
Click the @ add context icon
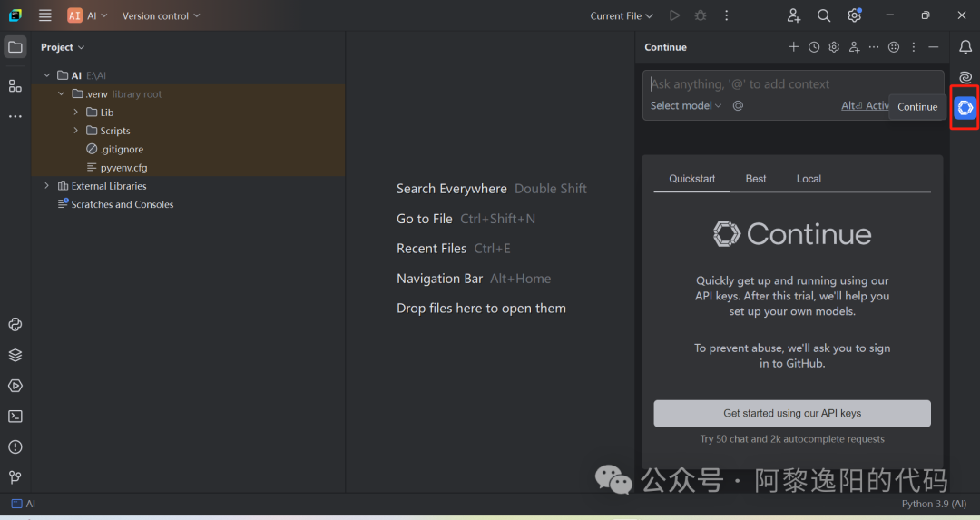[738, 105]
